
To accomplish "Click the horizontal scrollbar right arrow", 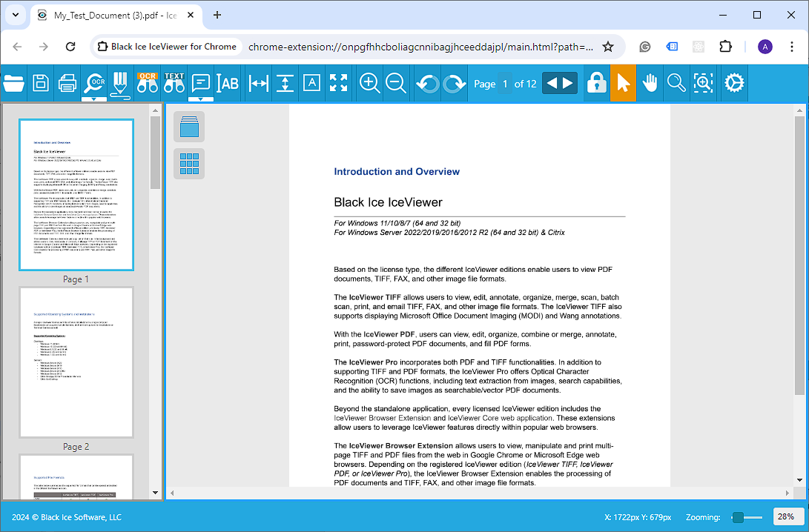I will (787, 493).
